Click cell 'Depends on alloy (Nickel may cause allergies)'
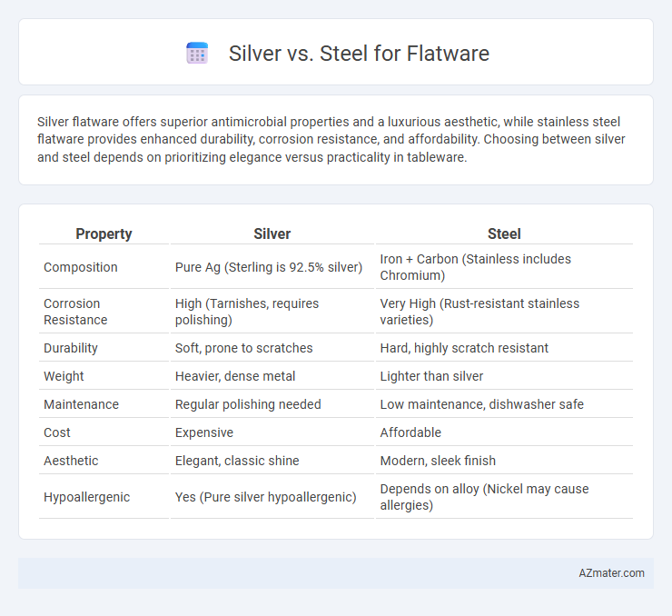Screen dimensions: 672x616 (x=484, y=497)
